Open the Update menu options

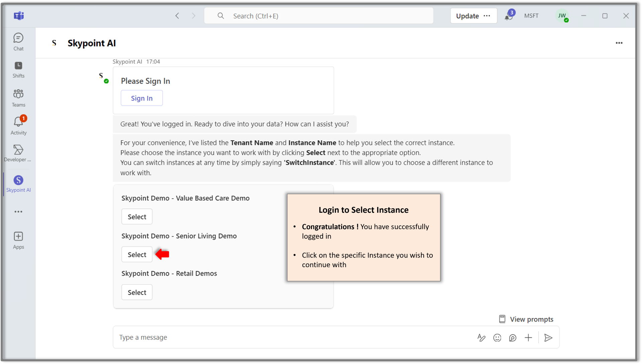[x=487, y=16]
